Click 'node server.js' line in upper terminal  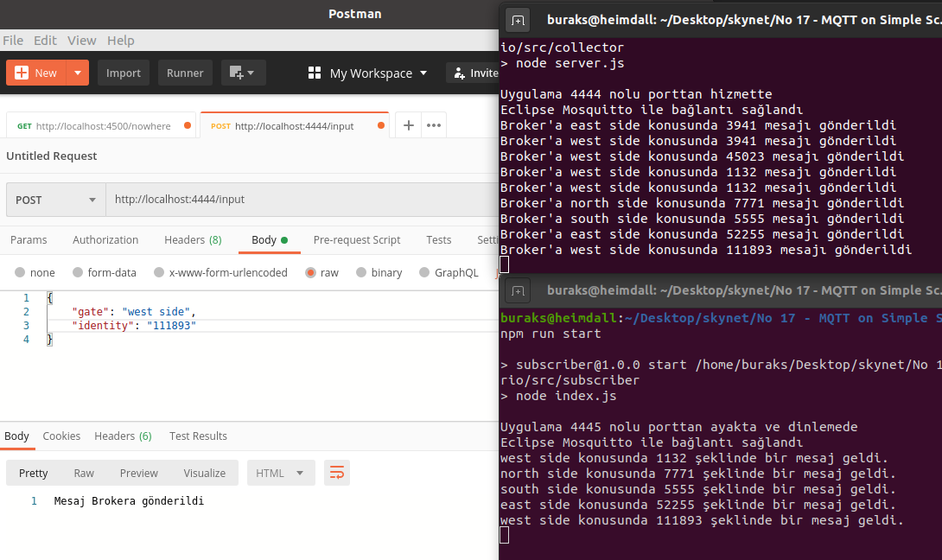(x=563, y=63)
